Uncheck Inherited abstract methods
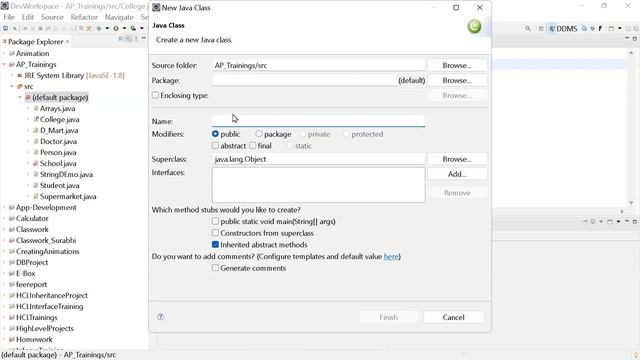640x360 pixels. [215, 244]
